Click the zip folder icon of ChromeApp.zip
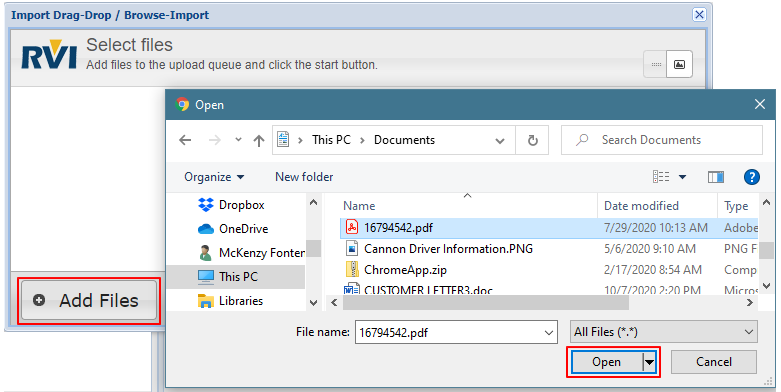The image size is (781, 392). [352, 269]
